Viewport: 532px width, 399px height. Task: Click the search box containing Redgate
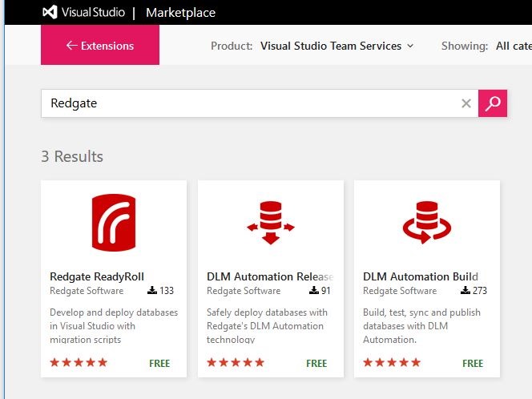248,103
